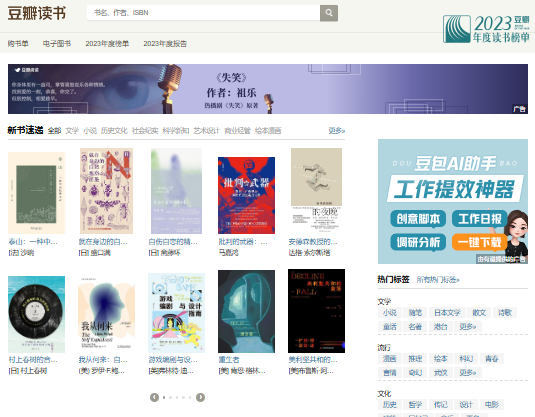This screenshot has width=535, height=417.
Task: Select the 绘本 tag
Action: coord(440,359)
